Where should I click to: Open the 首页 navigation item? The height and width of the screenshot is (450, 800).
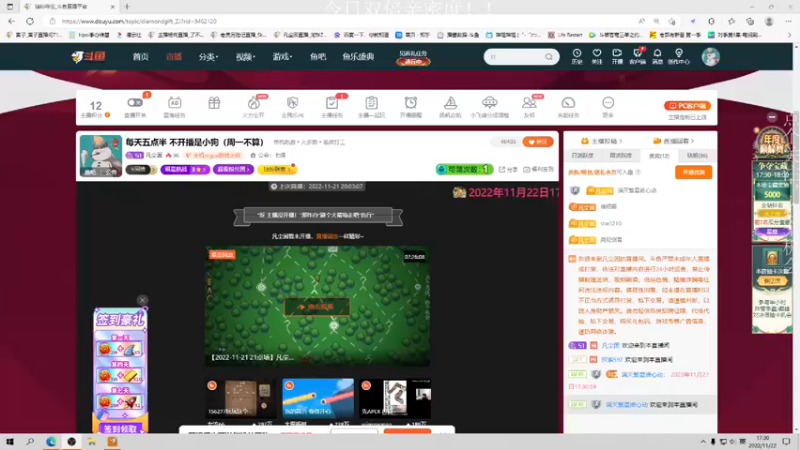point(140,57)
